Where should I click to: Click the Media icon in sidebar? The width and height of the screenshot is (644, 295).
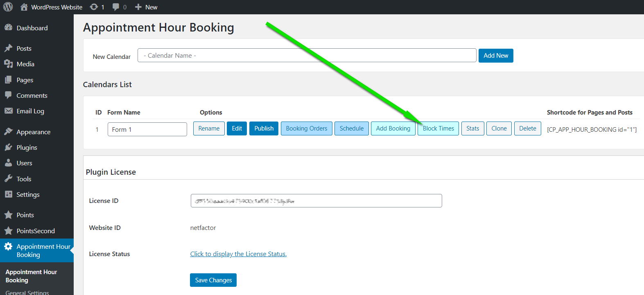[x=8, y=64]
